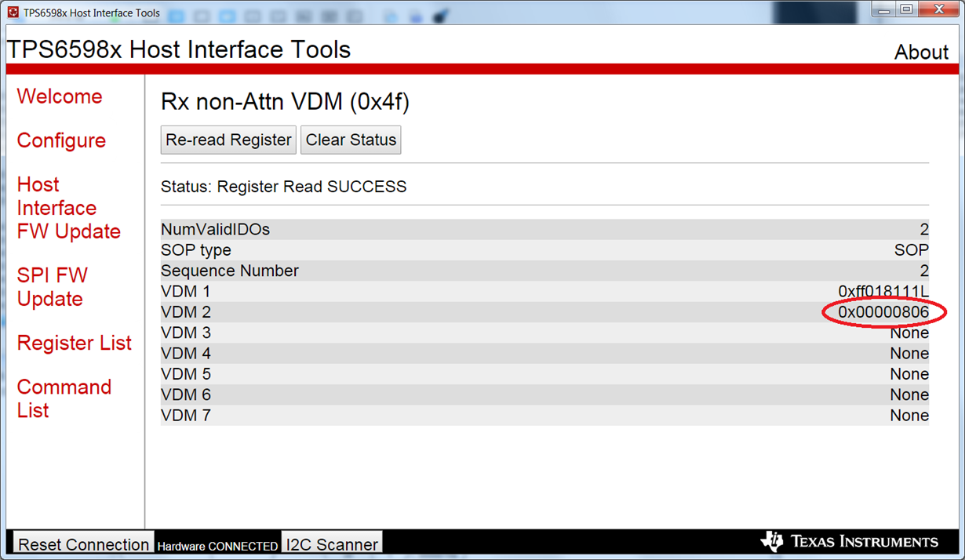Screen dimensions: 965x560
Task: Open the Welcome page in sidebar
Action: click(60, 96)
